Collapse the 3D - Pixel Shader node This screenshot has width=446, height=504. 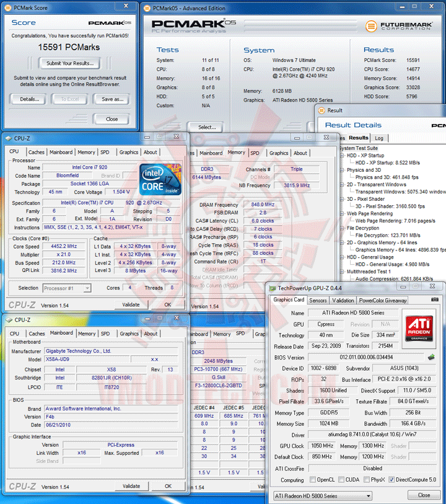343,199
